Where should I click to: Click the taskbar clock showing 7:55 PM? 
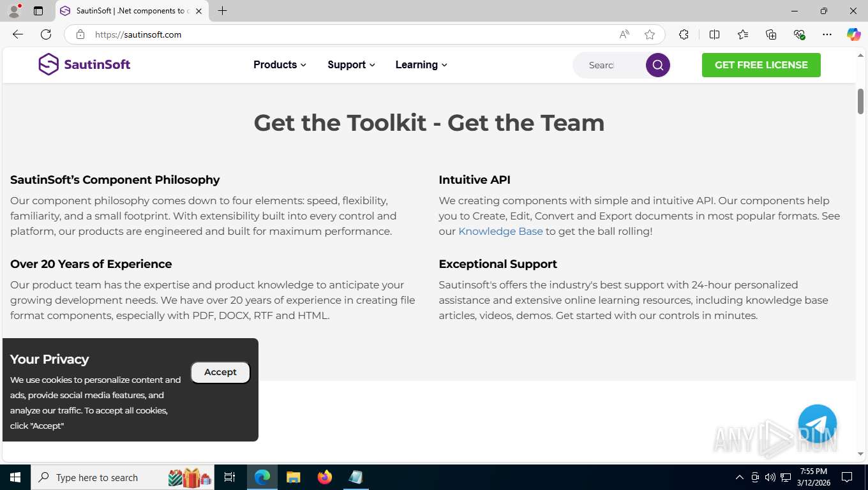point(813,477)
